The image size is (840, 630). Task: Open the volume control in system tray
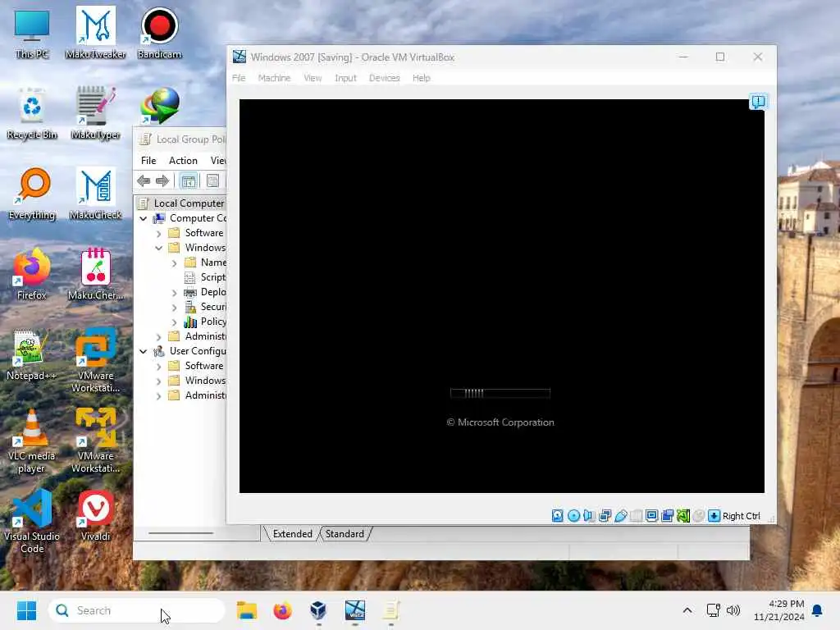(x=733, y=610)
